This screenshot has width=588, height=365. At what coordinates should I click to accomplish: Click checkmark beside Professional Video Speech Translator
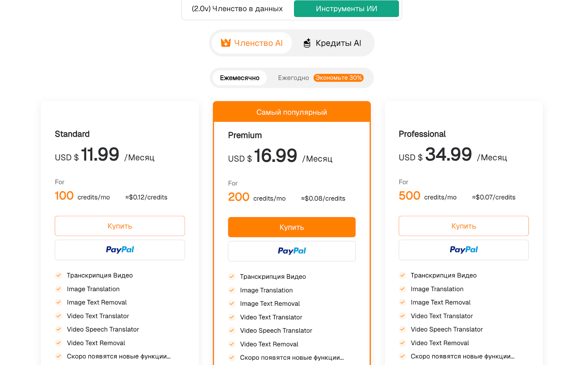[x=402, y=329]
